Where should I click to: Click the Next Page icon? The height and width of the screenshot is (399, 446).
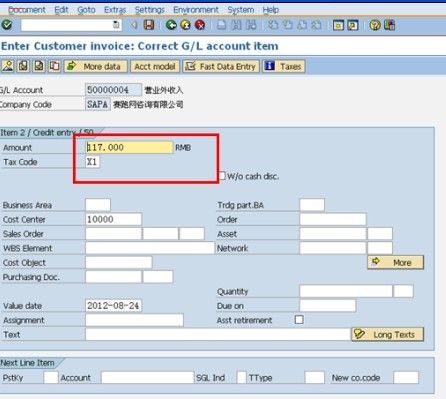[x=302, y=25]
